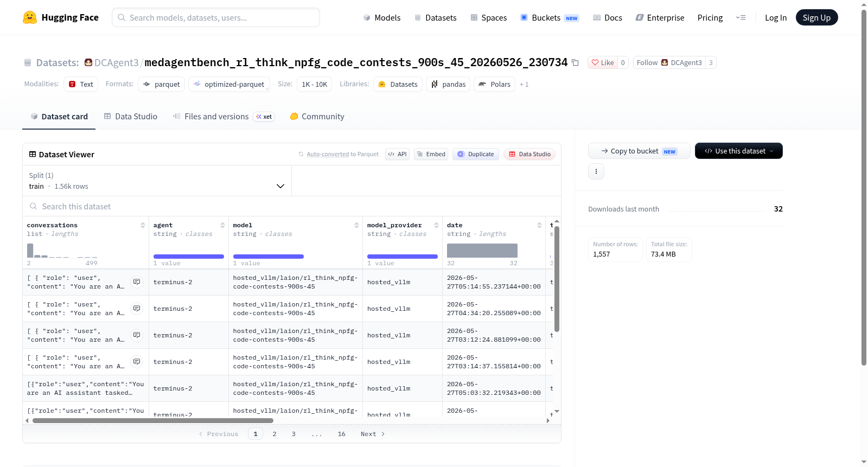The height and width of the screenshot is (467, 868).
Task: Sort by the conversations column
Action: 143,225
